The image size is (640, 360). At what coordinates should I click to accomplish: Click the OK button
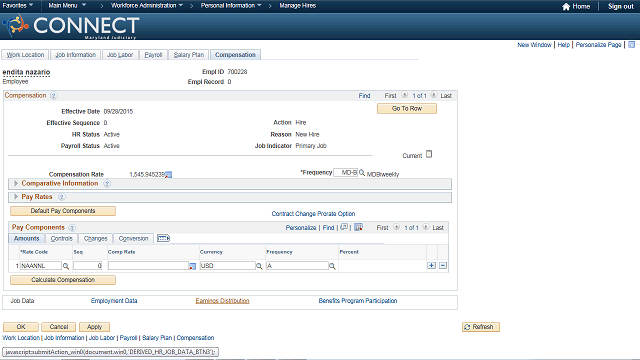click(21, 327)
